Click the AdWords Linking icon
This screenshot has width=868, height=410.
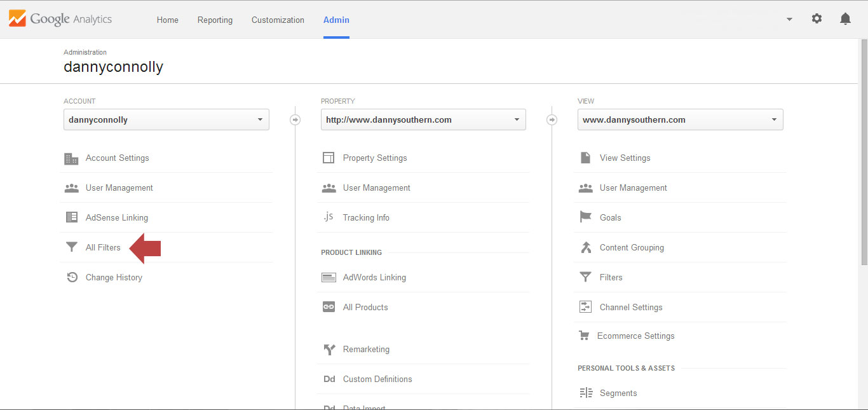329,277
